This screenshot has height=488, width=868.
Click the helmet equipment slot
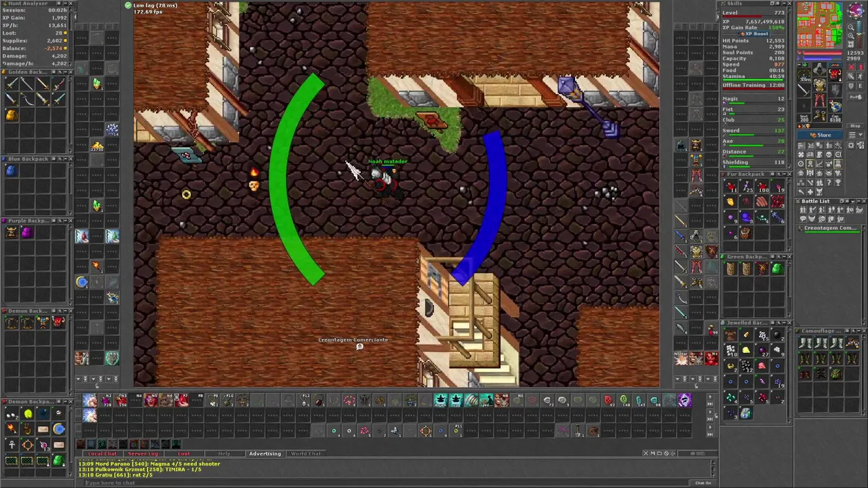point(820,68)
